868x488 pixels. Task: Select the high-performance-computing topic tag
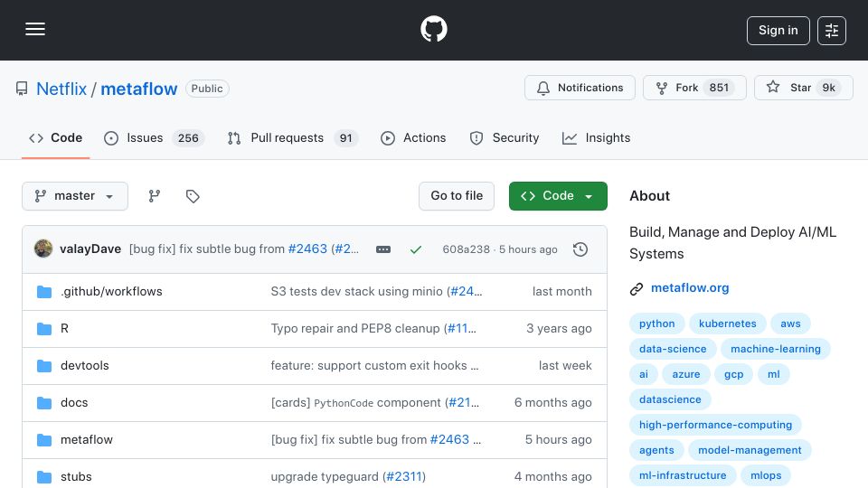coord(715,425)
